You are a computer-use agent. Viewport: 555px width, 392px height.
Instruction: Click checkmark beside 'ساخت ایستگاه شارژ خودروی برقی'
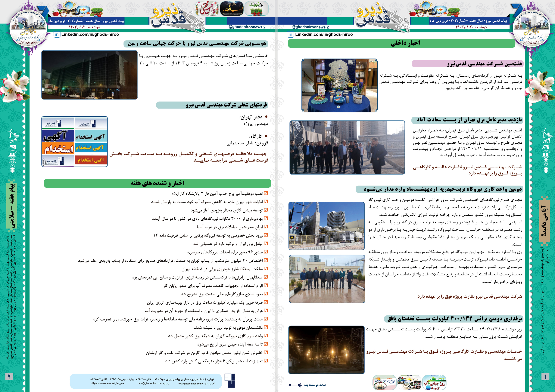point(266,268)
